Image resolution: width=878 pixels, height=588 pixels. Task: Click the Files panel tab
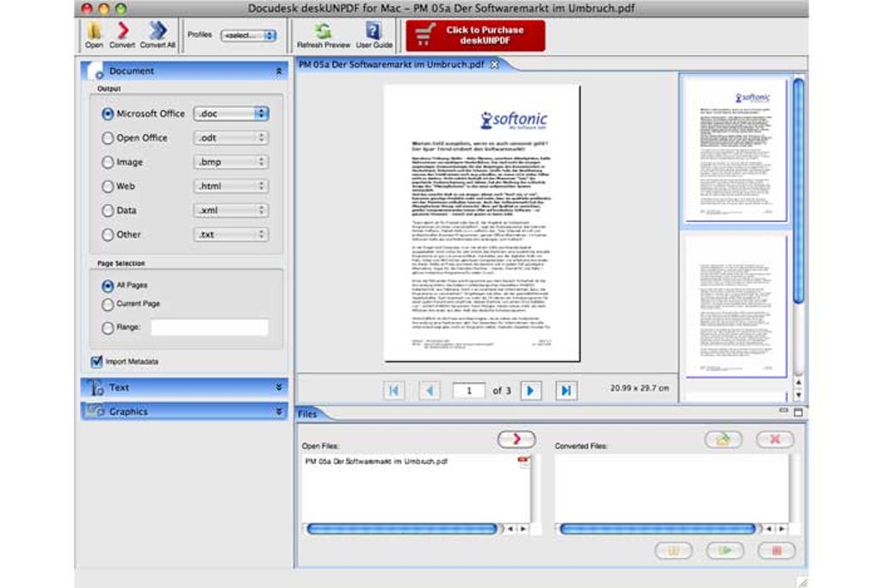pyautogui.click(x=307, y=414)
